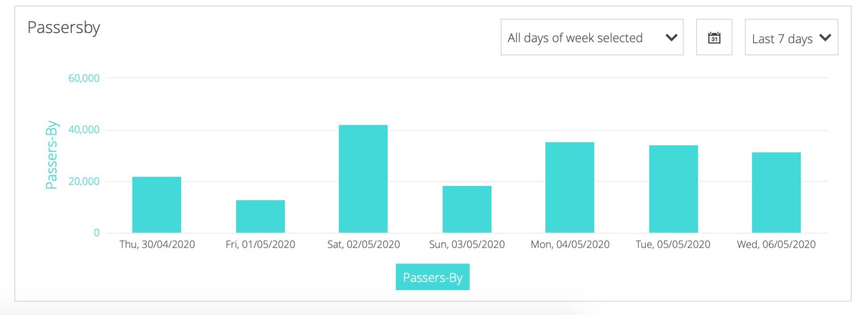Select the Tue, 05/05/2020 bar
The height and width of the screenshot is (315, 868).
(x=673, y=189)
